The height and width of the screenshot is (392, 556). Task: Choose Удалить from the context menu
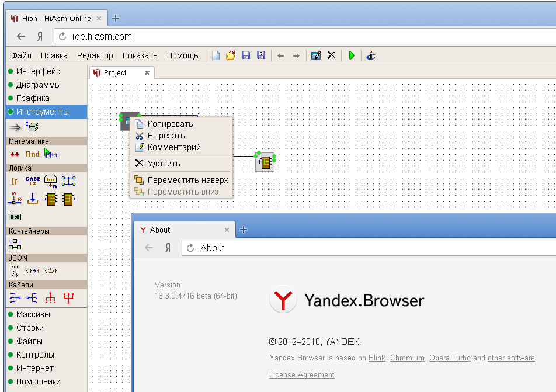click(x=182, y=164)
